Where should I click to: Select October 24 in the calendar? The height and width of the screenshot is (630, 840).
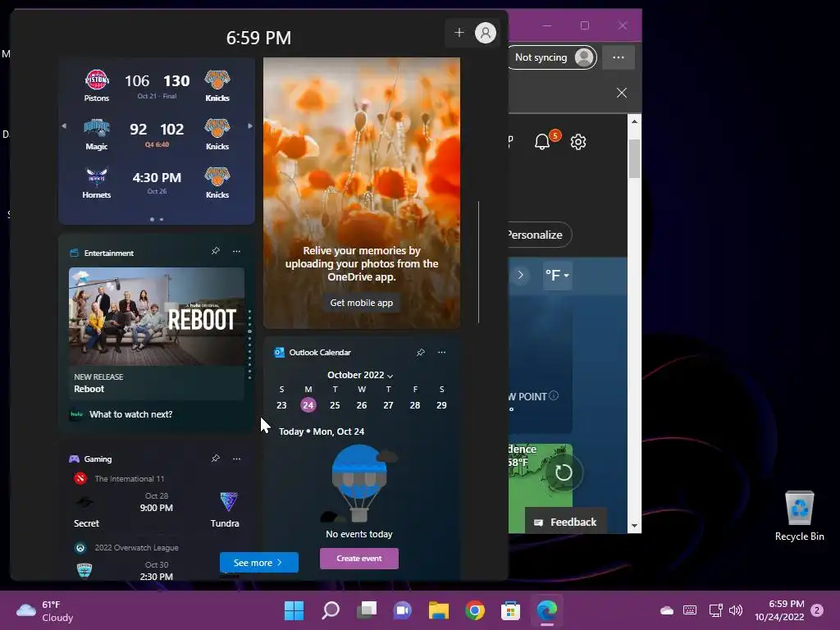tap(308, 405)
